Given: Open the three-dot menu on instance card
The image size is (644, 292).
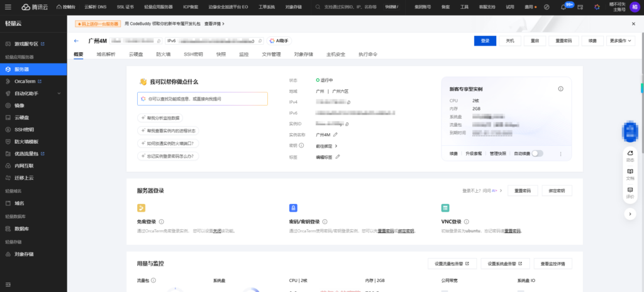Looking at the screenshot, I should click(x=560, y=153).
